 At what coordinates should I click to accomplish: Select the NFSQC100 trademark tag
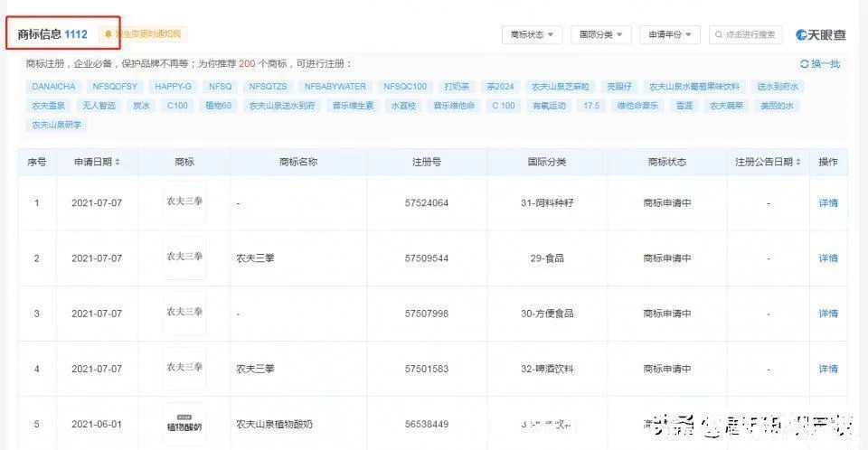pos(405,87)
